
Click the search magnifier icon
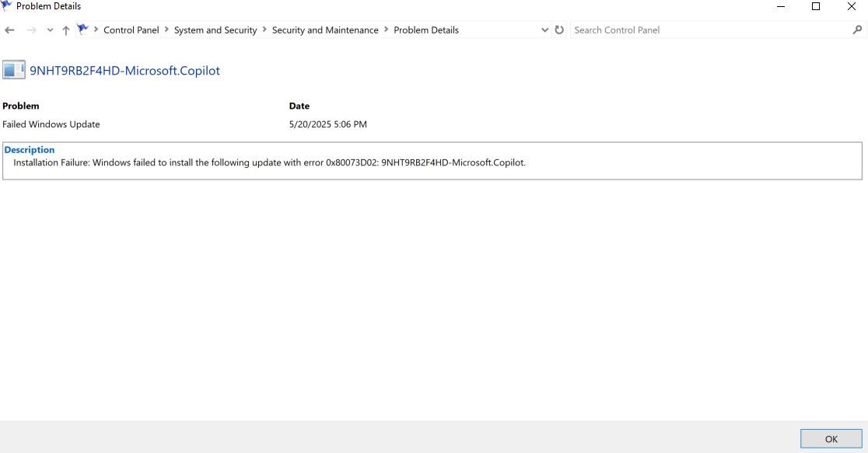coord(857,30)
